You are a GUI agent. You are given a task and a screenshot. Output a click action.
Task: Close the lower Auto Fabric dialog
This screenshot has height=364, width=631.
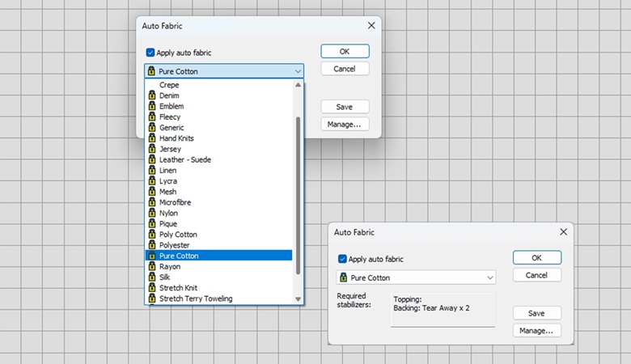(x=563, y=231)
